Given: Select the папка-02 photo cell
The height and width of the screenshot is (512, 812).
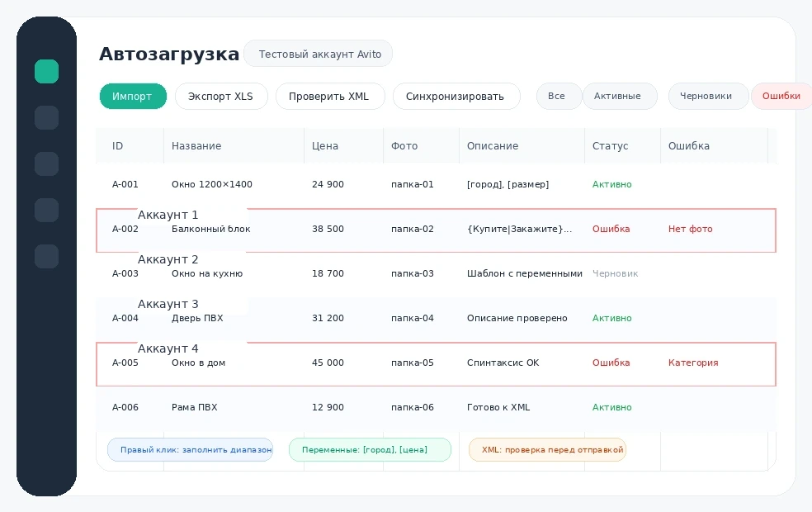Looking at the screenshot, I should coord(413,229).
